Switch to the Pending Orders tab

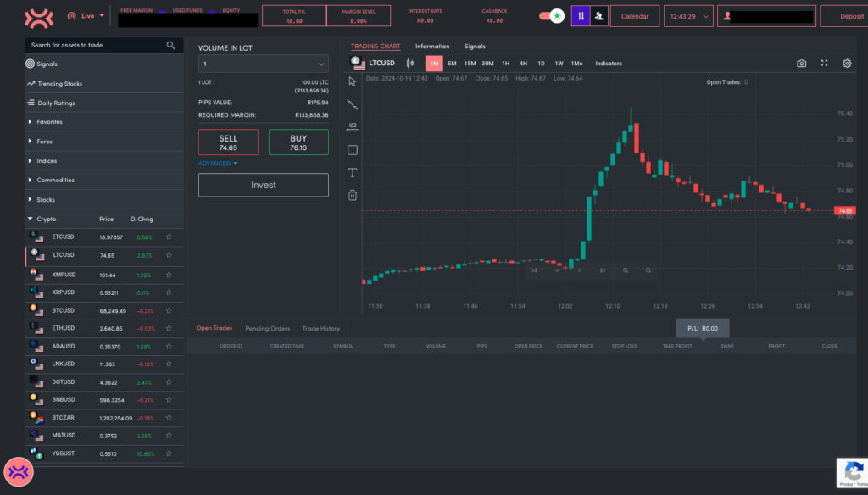pyautogui.click(x=268, y=328)
